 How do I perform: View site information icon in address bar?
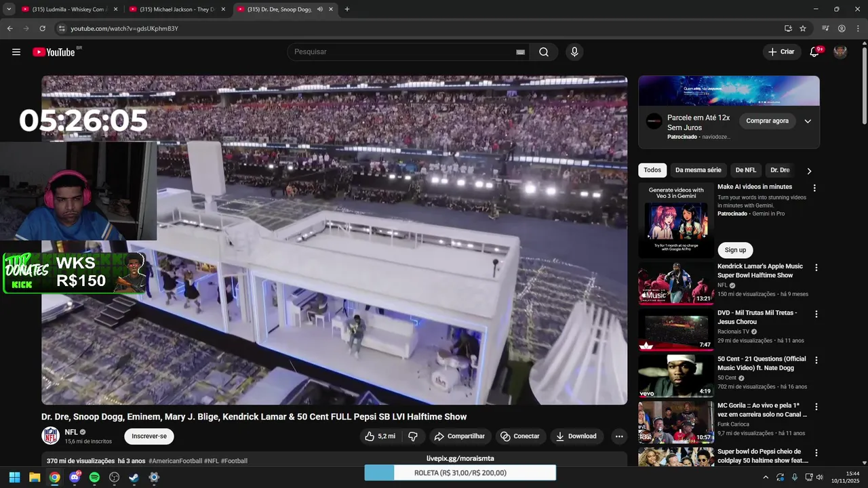click(61, 28)
